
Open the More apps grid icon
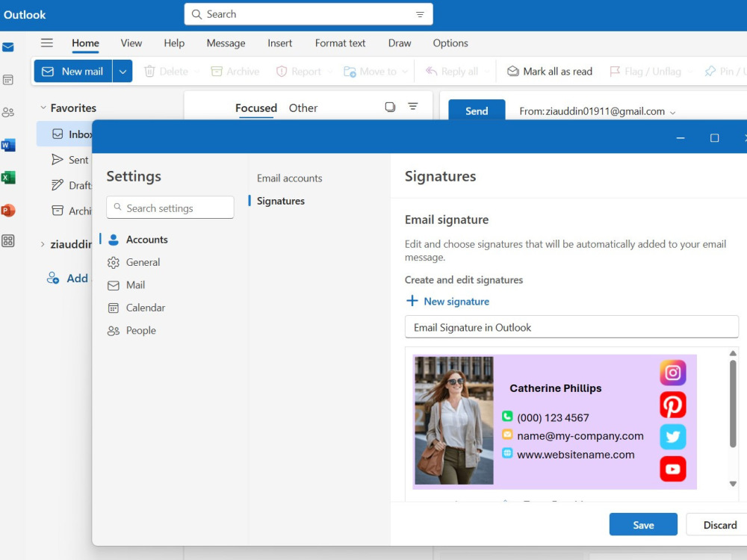[x=8, y=241]
